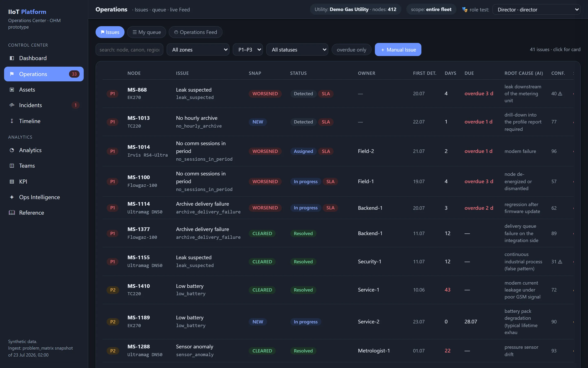Image resolution: width=588 pixels, height=368 pixels.
Task: Open Dashboard from the sidebar
Action: [44, 58]
